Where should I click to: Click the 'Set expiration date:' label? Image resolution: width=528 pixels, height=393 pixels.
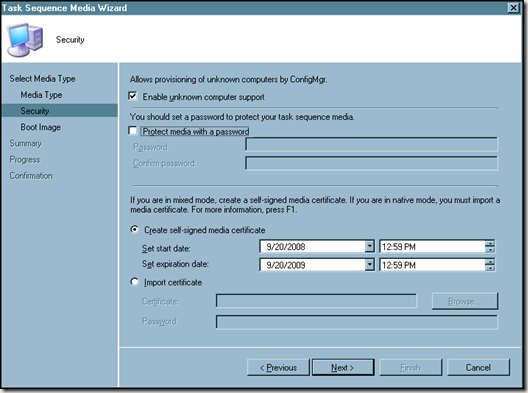pyautogui.click(x=175, y=264)
